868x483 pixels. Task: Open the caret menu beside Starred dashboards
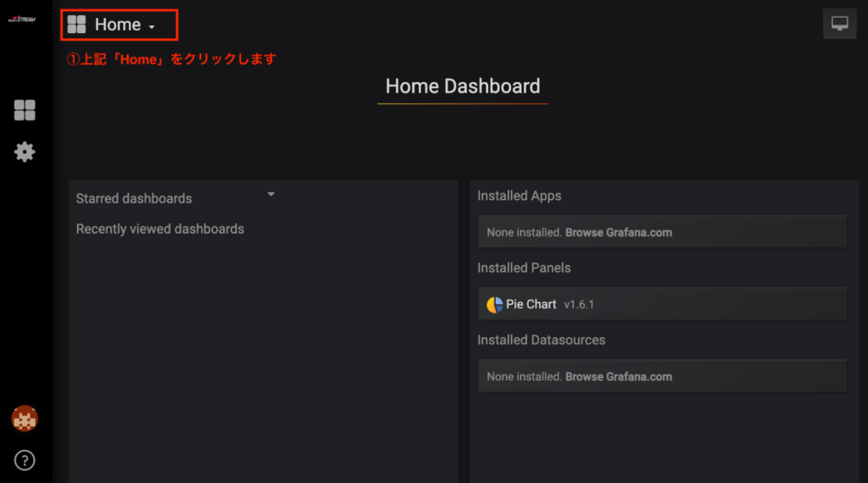pos(271,194)
